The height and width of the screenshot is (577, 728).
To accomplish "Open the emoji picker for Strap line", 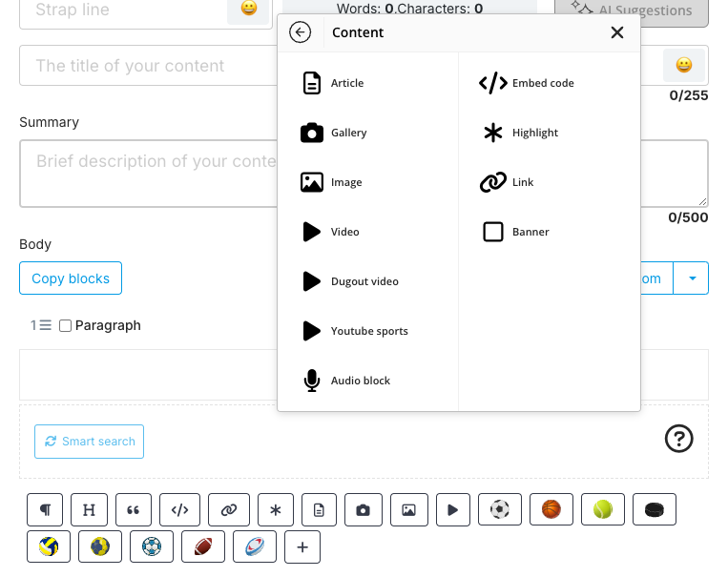I will (248, 10).
